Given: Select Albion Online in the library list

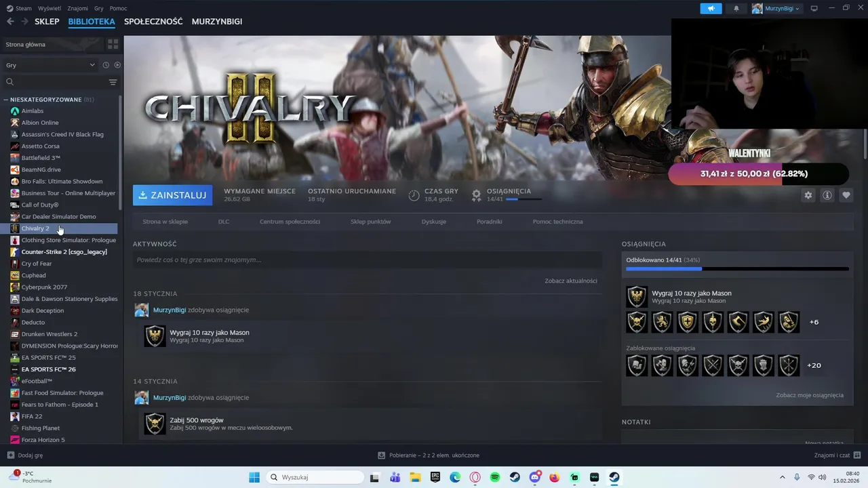Looking at the screenshot, I should [40, 123].
